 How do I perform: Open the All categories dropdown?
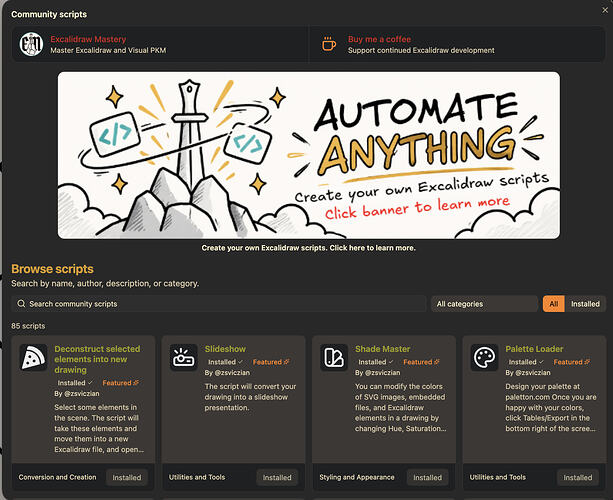pyautogui.click(x=484, y=304)
